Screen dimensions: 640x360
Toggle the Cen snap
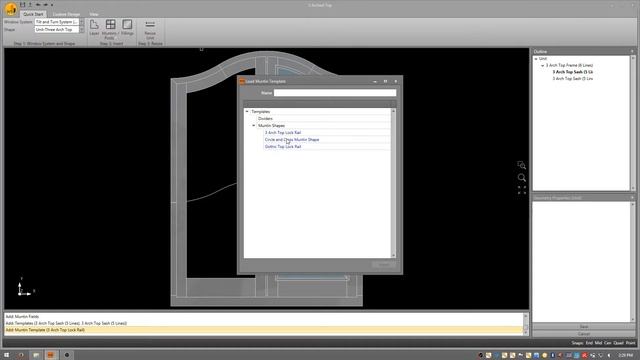coord(608,343)
